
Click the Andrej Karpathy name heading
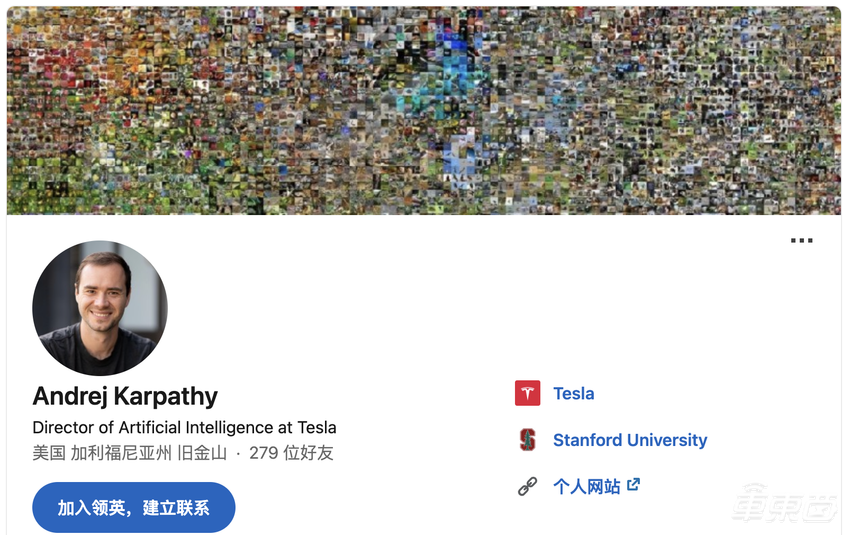click(x=125, y=396)
